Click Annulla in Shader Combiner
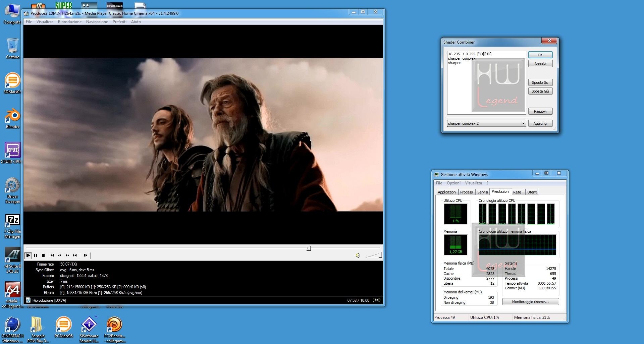 (x=540, y=64)
